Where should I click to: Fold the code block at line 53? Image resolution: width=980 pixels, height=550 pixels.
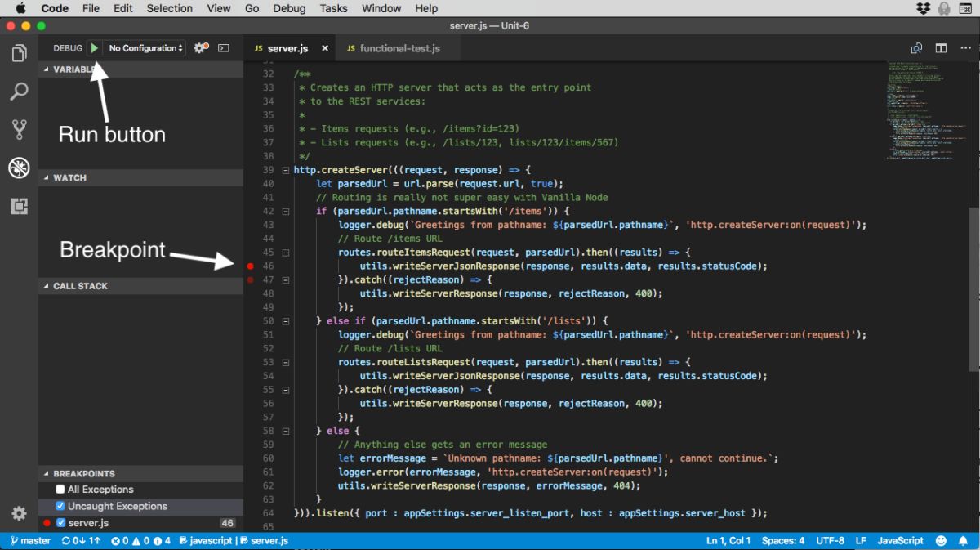click(285, 362)
